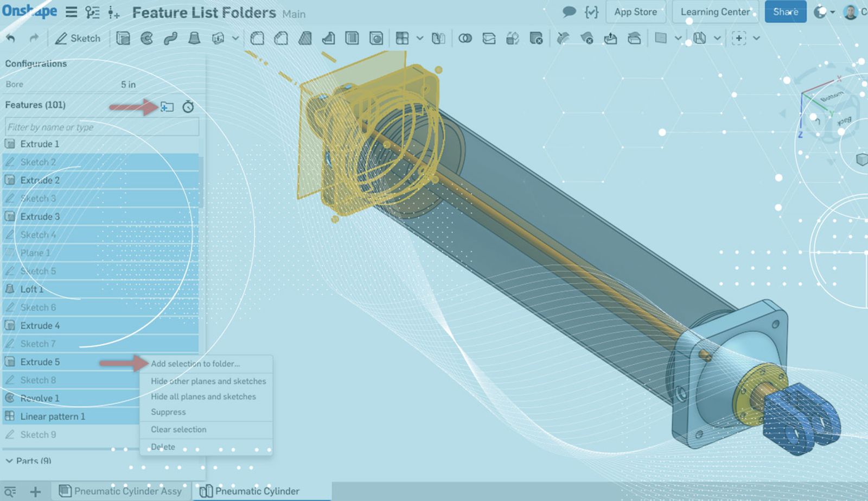Click the 'Filter by name or type' field
Viewport: 868px width, 501px height.
[x=102, y=127]
